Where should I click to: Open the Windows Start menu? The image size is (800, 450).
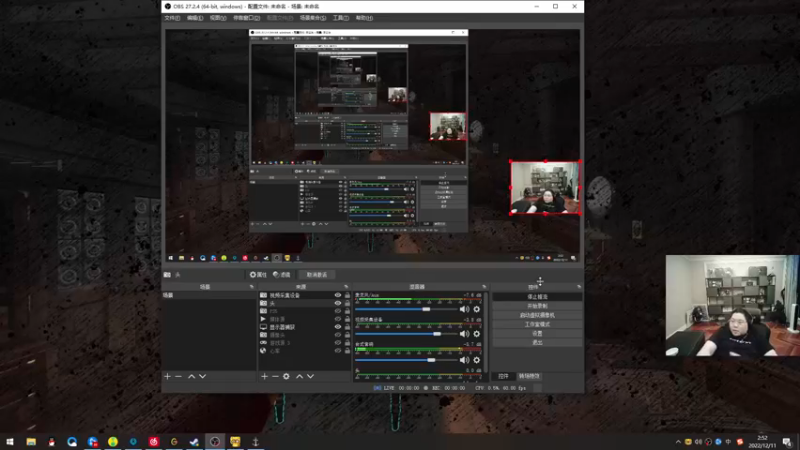click(10, 442)
